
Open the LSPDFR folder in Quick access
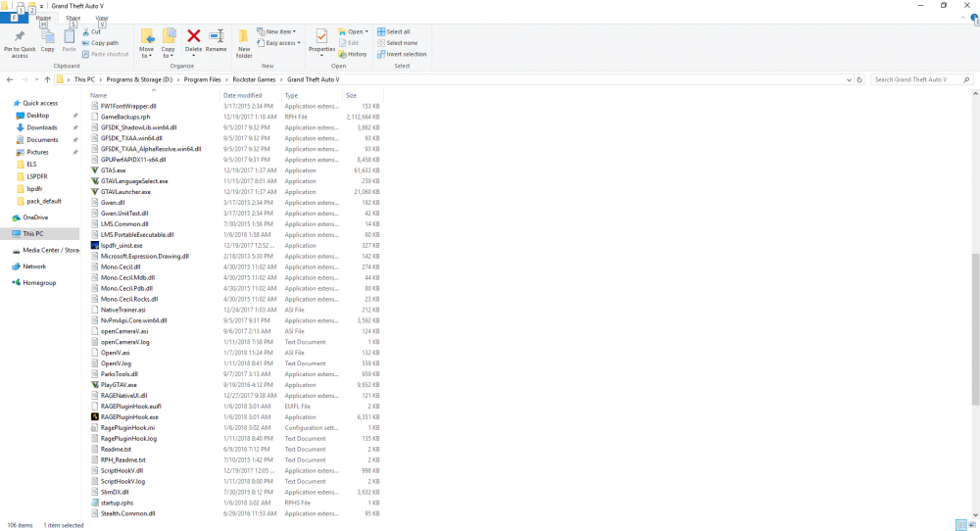36,176
